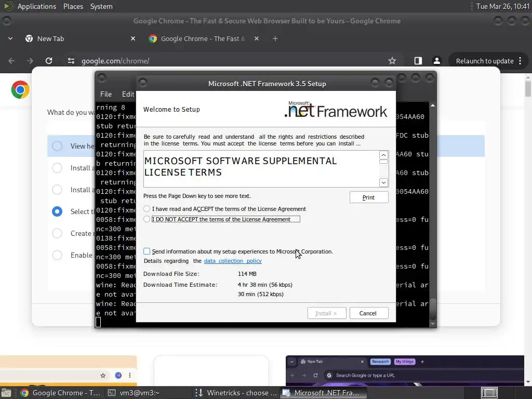Click terminal window scrollbar up arrow
This screenshot has height=399, width=532.
433,106
